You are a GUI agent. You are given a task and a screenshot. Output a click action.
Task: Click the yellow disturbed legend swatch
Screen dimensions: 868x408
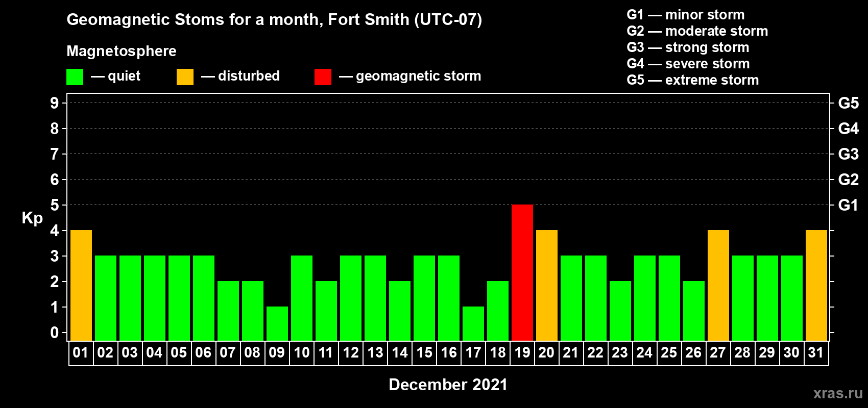pos(185,77)
